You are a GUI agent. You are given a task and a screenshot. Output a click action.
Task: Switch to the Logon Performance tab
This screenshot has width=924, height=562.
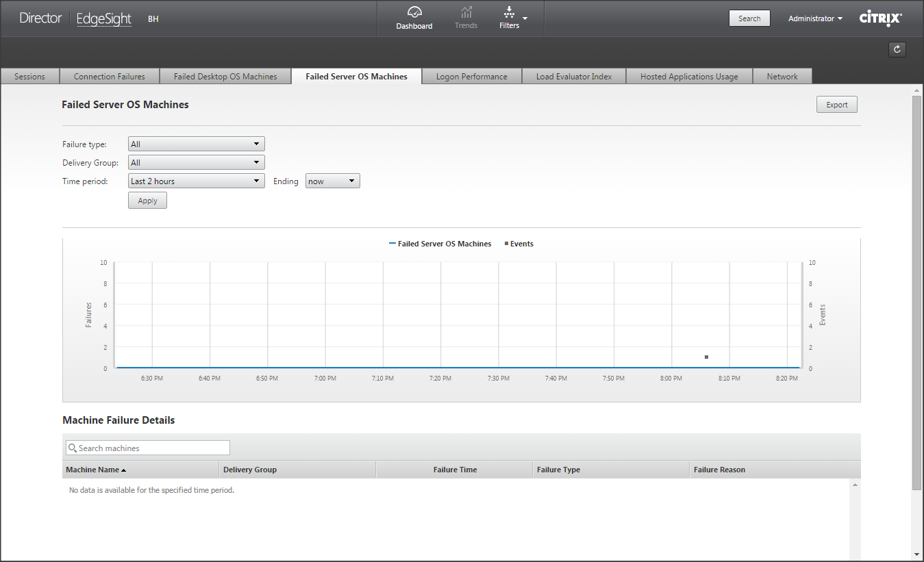click(471, 77)
